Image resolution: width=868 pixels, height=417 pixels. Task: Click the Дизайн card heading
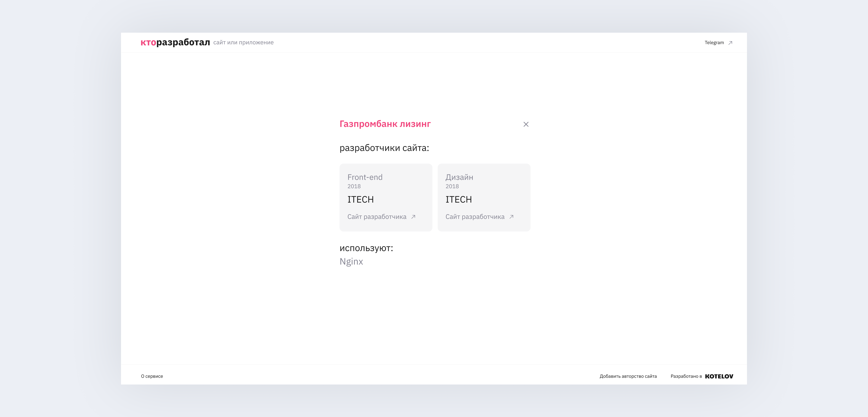(x=459, y=177)
